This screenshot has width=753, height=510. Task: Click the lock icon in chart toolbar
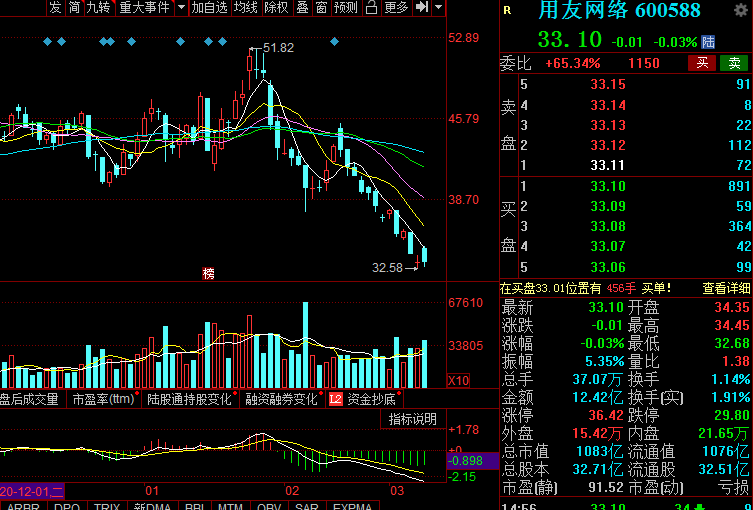click(x=371, y=8)
